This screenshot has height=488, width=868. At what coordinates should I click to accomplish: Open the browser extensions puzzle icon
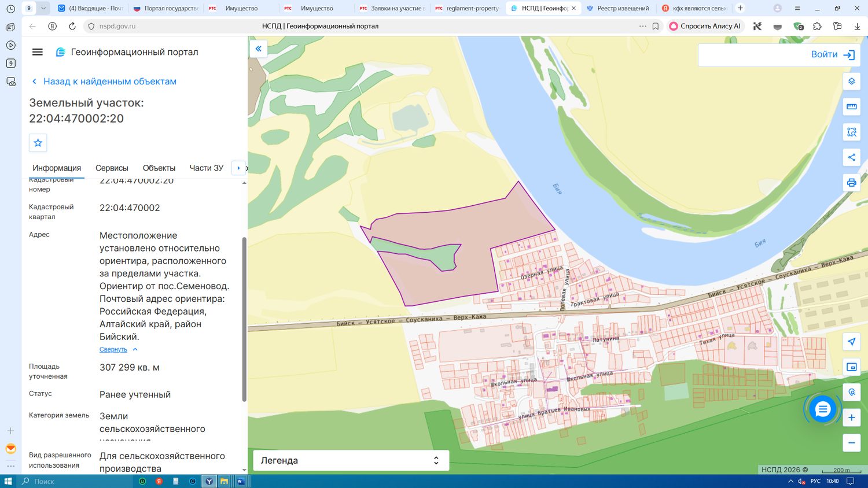point(817,26)
